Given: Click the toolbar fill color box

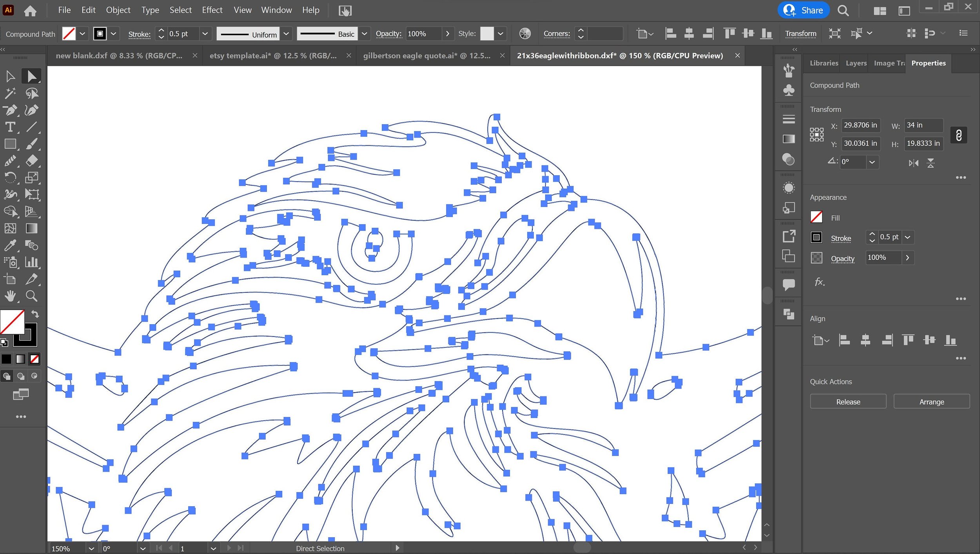Looking at the screenshot, I should (13, 322).
